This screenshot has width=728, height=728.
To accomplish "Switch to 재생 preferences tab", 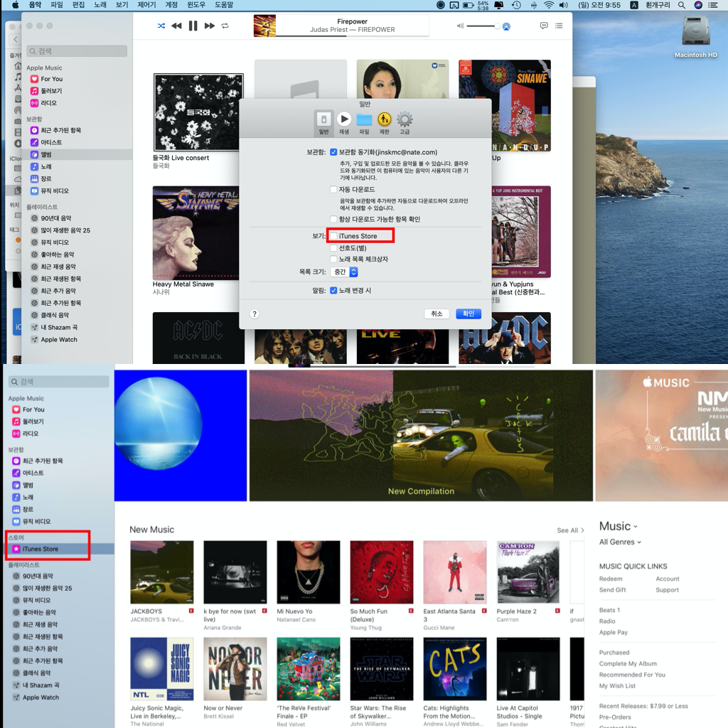I will [344, 124].
